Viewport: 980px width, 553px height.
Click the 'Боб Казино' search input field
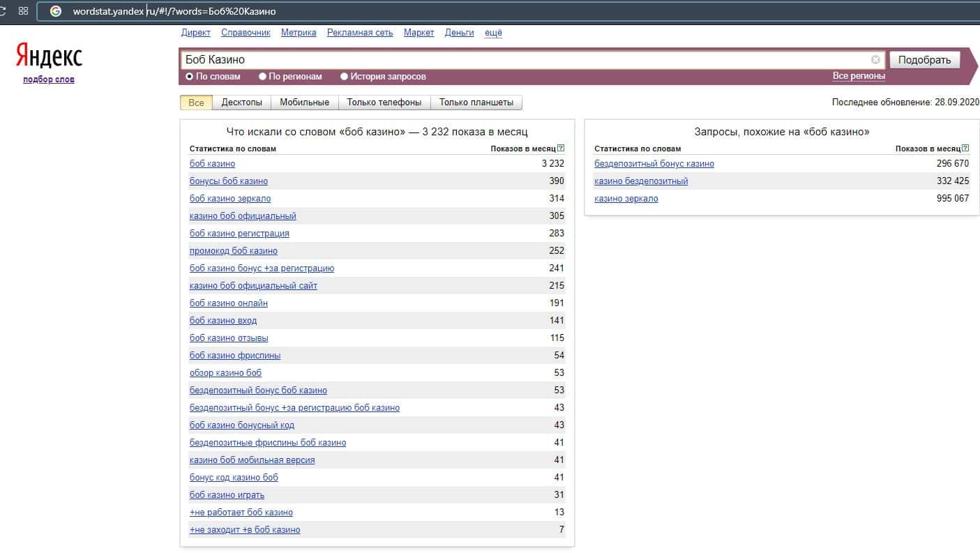(x=523, y=60)
